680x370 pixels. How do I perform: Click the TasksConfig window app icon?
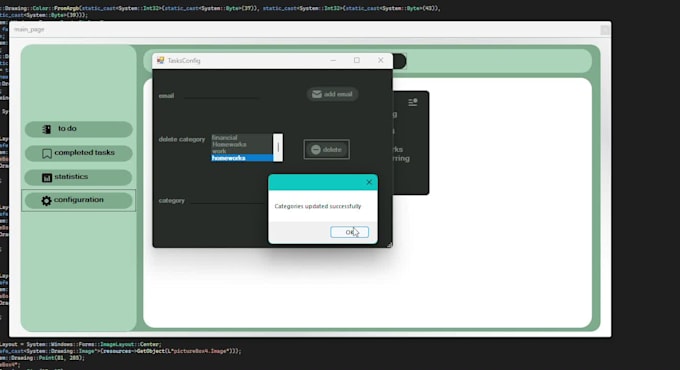coord(160,60)
